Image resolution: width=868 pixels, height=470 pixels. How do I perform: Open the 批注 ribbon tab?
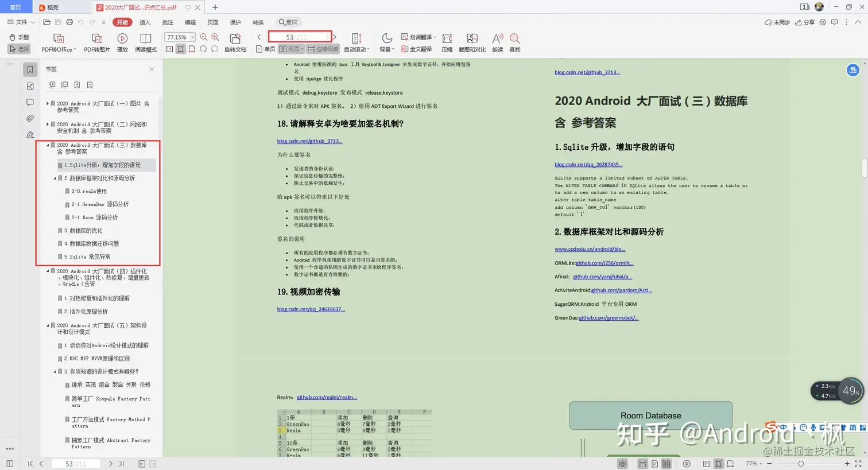pos(168,22)
